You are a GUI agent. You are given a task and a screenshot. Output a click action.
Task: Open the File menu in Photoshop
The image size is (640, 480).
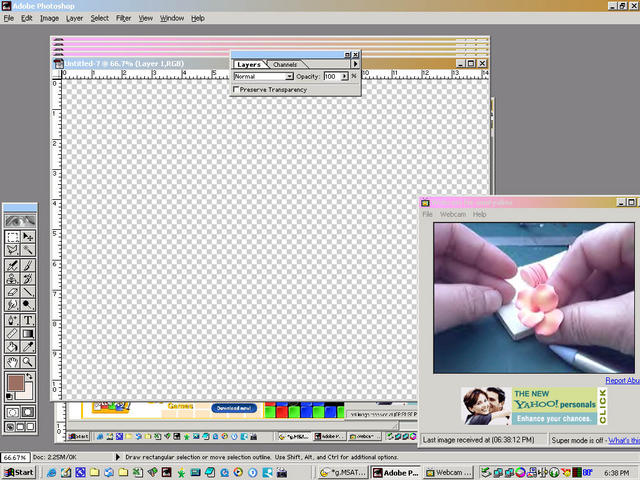pos(9,18)
